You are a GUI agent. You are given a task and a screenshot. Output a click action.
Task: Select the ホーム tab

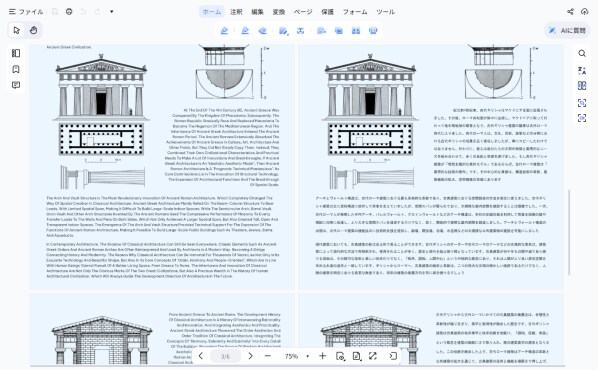click(x=212, y=12)
